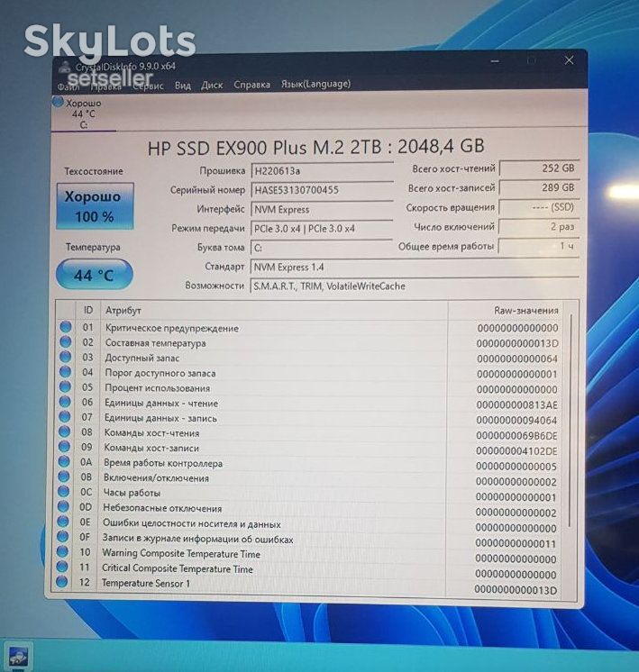Click raw value 00000000813AE
639x672 pixels.
516,405
